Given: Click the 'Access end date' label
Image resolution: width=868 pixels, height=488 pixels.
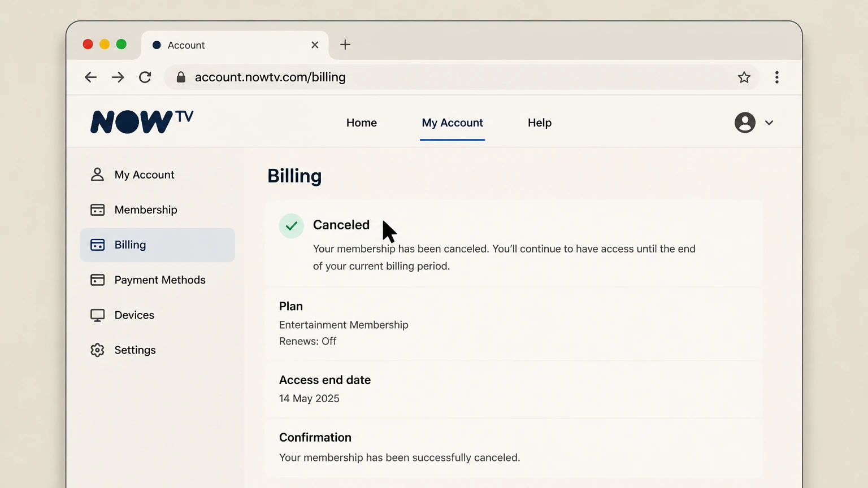Looking at the screenshot, I should point(325,380).
